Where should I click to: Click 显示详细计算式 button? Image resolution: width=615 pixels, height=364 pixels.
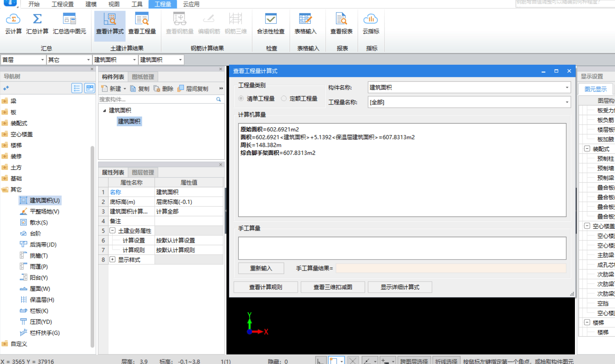click(400, 287)
